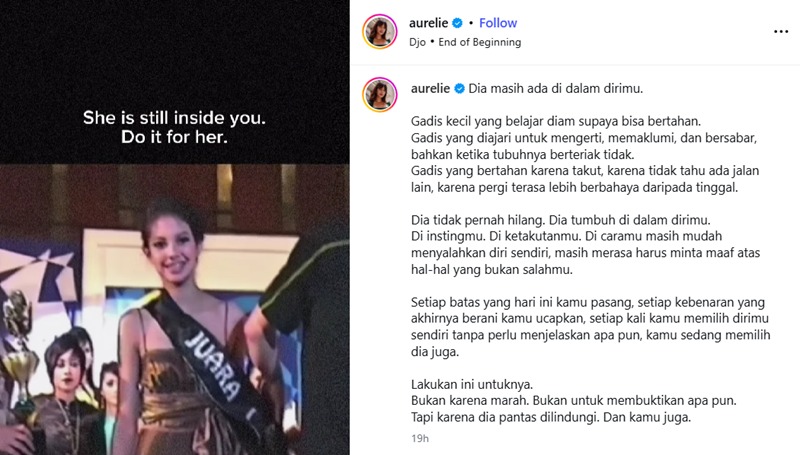Image resolution: width=800 pixels, height=455 pixels.
Task: Click the 'She is still inside you.' overlay text
Action: coord(174,118)
